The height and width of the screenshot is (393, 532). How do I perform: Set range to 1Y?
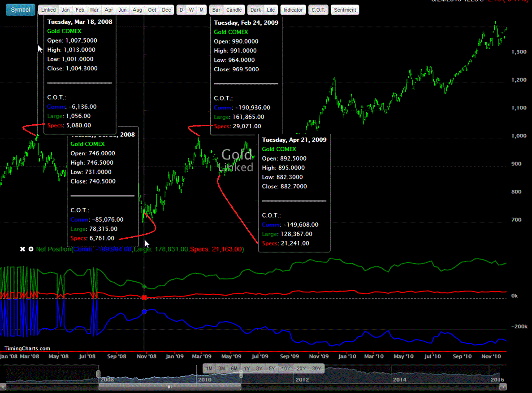click(247, 368)
